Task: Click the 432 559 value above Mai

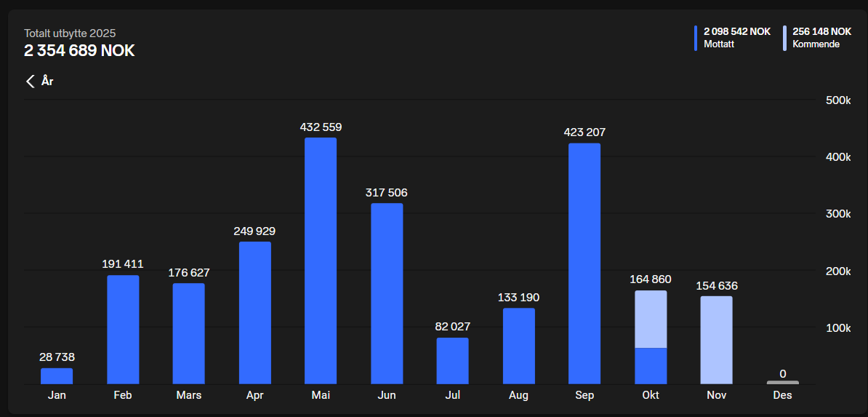Action: (x=321, y=127)
